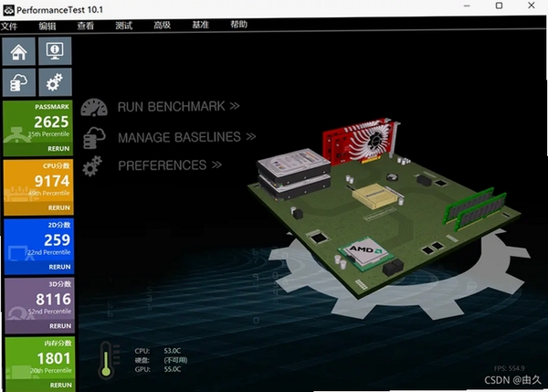Open the 文件 menu
The width and height of the screenshot is (548, 392).
pos(9,26)
